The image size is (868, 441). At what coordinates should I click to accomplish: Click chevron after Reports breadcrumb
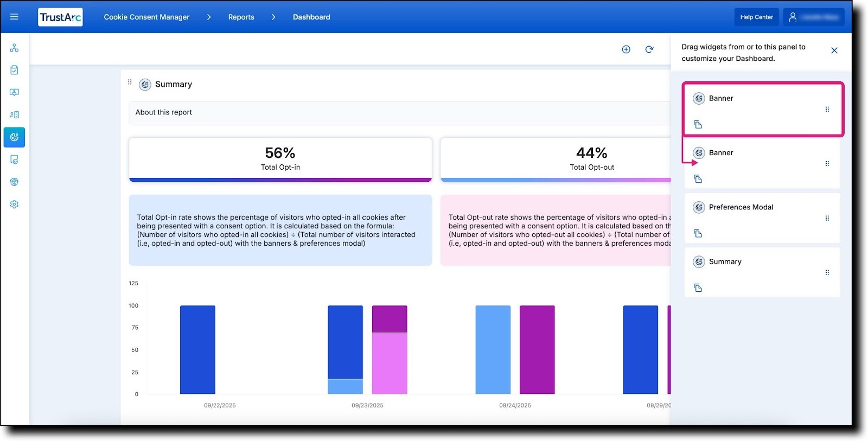click(273, 17)
